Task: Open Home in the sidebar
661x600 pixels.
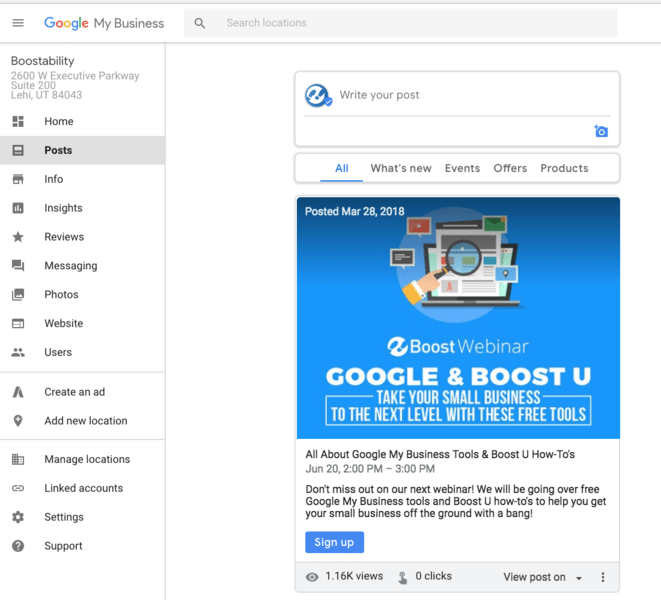Action: click(x=83, y=121)
